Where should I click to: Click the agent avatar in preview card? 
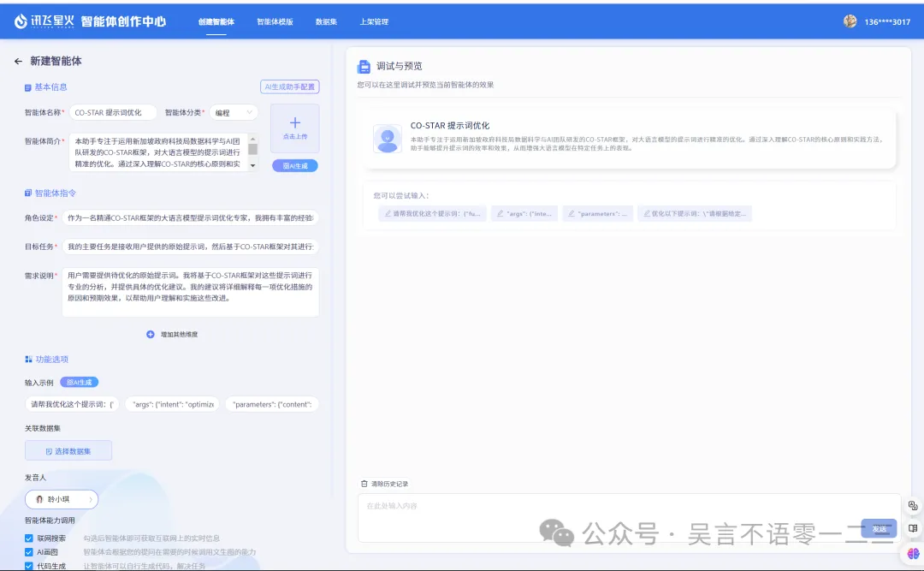[388, 140]
